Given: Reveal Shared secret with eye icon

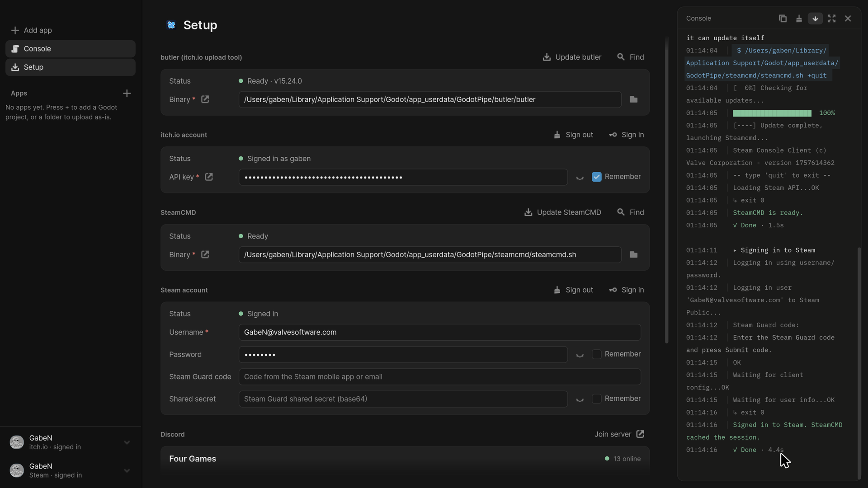Looking at the screenshot, I should click(580, 399).
